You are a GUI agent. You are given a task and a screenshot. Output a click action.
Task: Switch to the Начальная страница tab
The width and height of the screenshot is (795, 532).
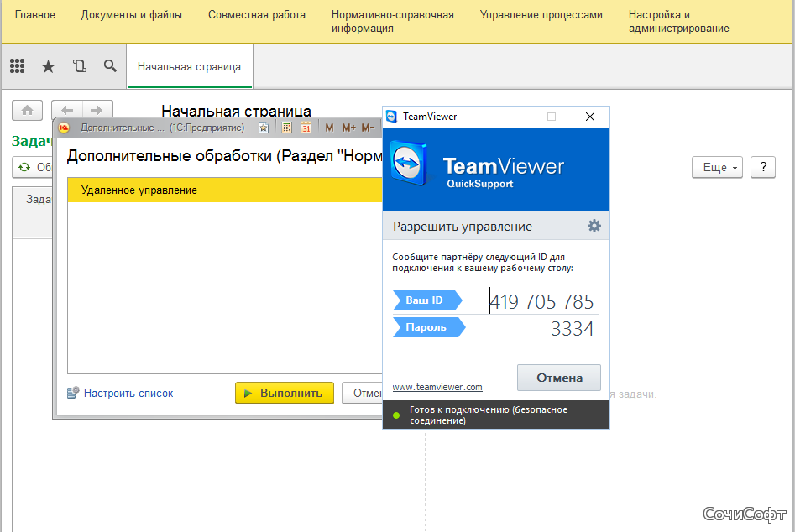tap(189, 66)
